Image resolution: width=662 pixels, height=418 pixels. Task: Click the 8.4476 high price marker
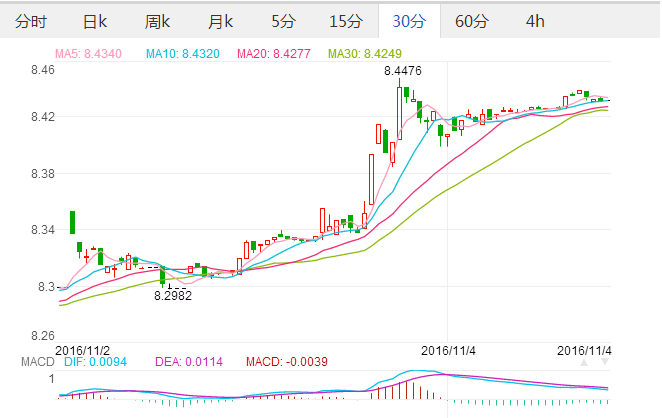[402, 70]
